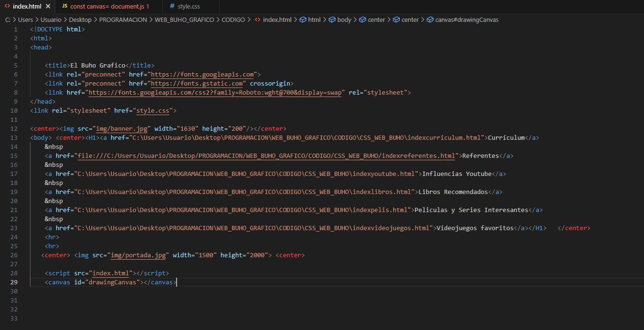This screenshot has height=330, width=644.
Task: Click the drawingCanvas id value on line 29
Action: click(x=113, y=282)
